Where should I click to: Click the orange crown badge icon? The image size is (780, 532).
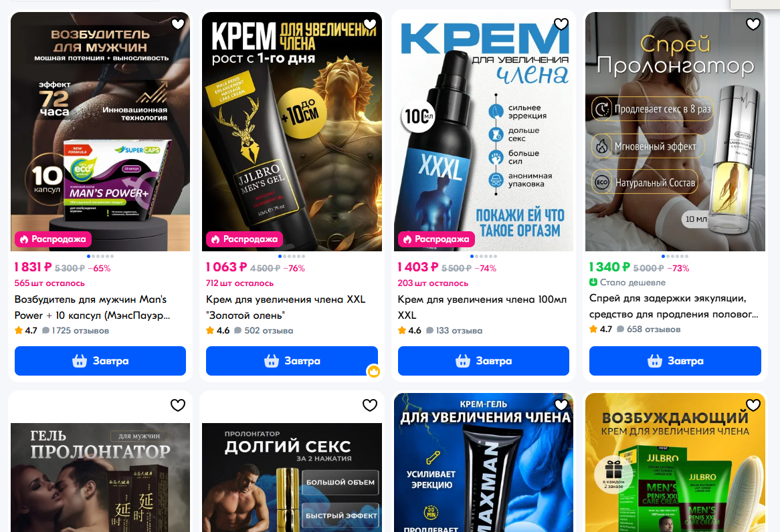coord(373,371)
